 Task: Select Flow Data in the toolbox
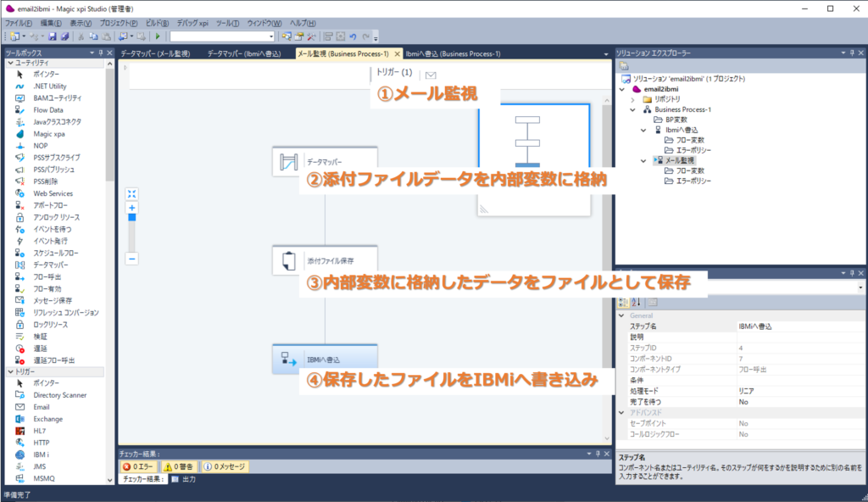click(x=47, y=109)
